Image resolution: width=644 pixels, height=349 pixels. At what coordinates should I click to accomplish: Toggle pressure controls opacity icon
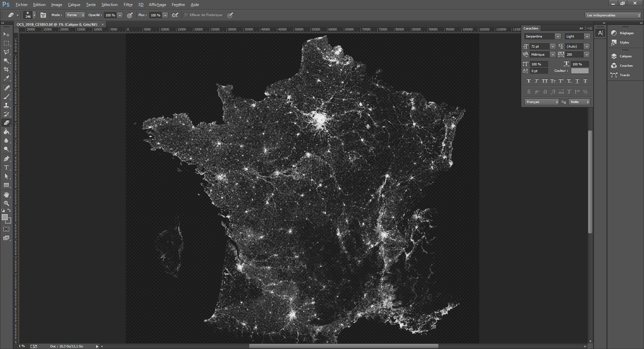coord(129,15)
